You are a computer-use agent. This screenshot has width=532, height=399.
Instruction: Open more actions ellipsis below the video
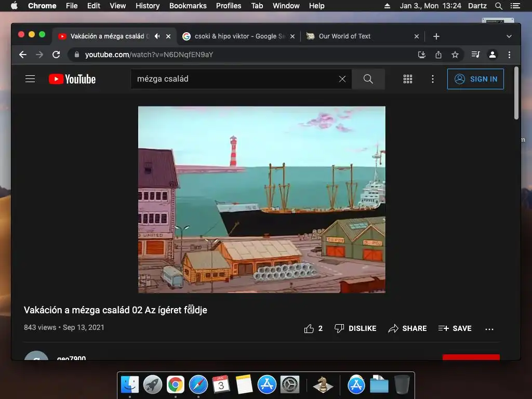click(489, 329)
